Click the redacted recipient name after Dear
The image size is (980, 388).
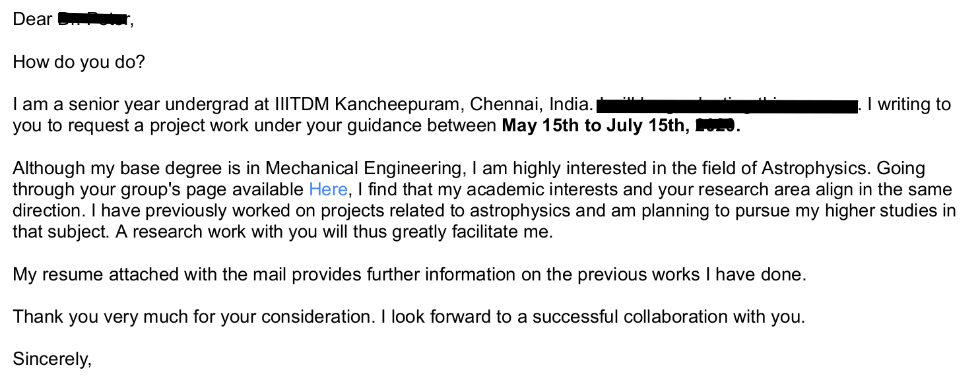[x=92, y=20]
